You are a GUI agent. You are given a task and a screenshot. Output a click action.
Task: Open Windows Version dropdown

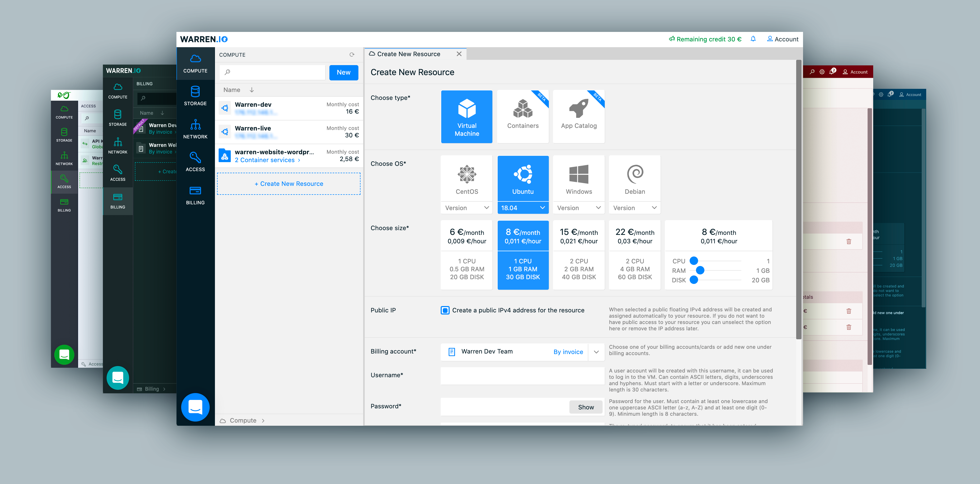coord(579,207)
